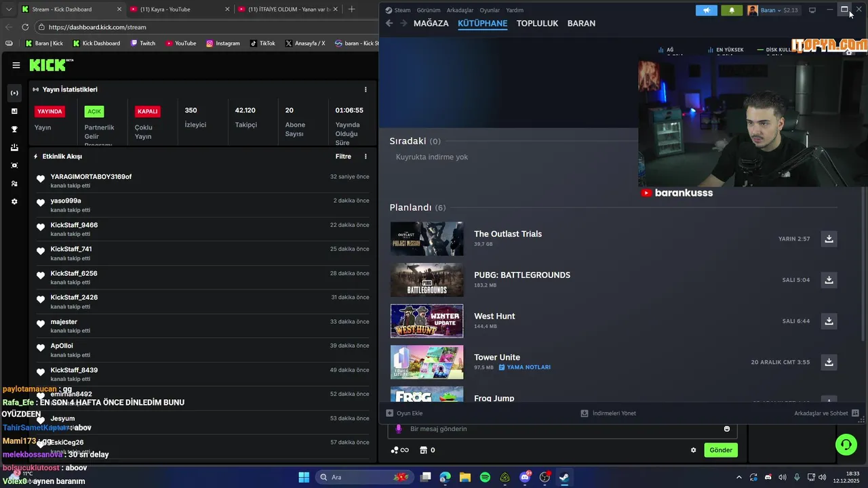Open Spotify from taskbar

485,477
